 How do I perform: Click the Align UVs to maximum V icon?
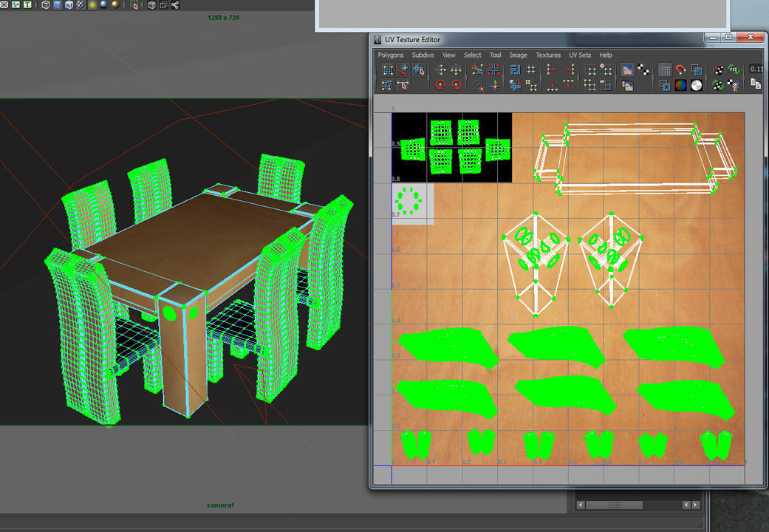click(x=568, y=84)
